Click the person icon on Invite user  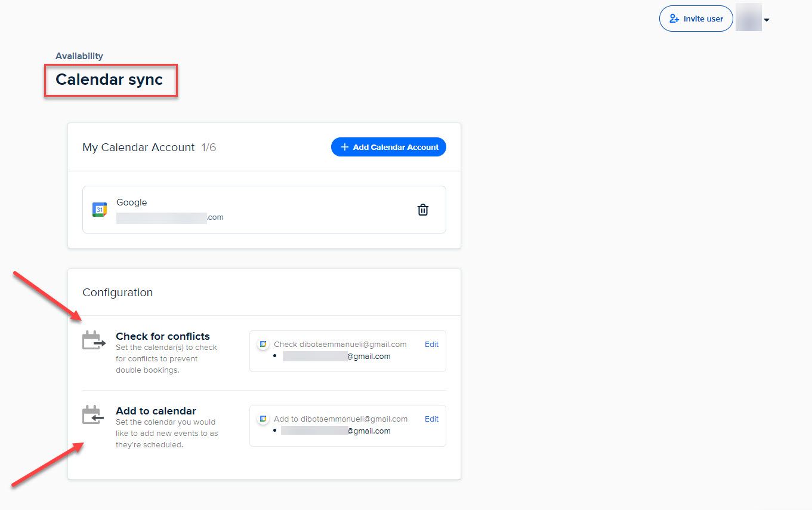point(675,19)
